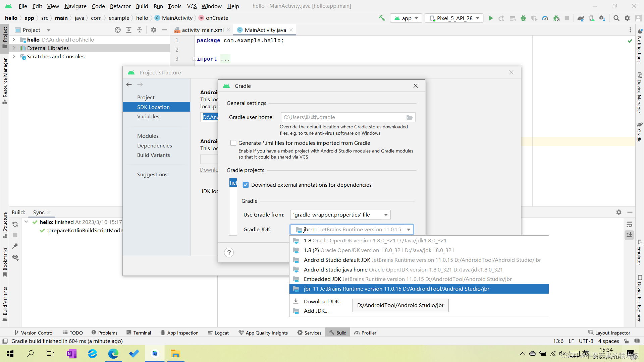Open Dependencies in Project Structure sidebar
The width and height of the screenshot is (644, 362).
(154, 146)
